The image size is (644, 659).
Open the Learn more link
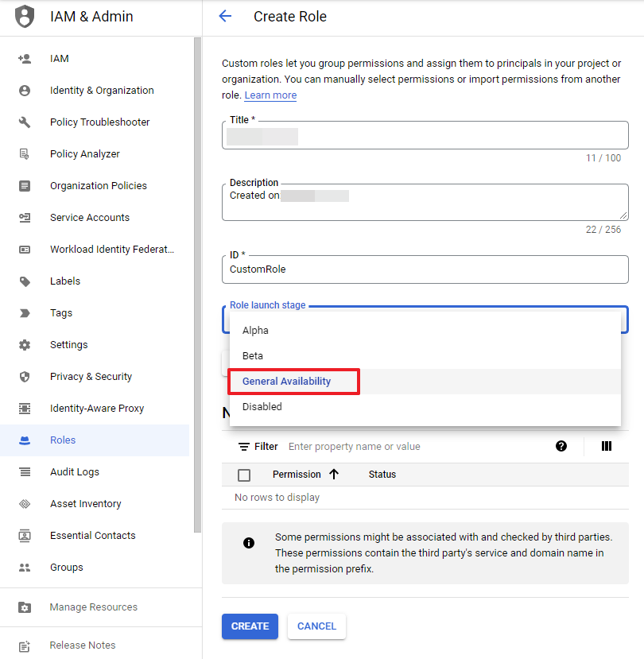270,95
